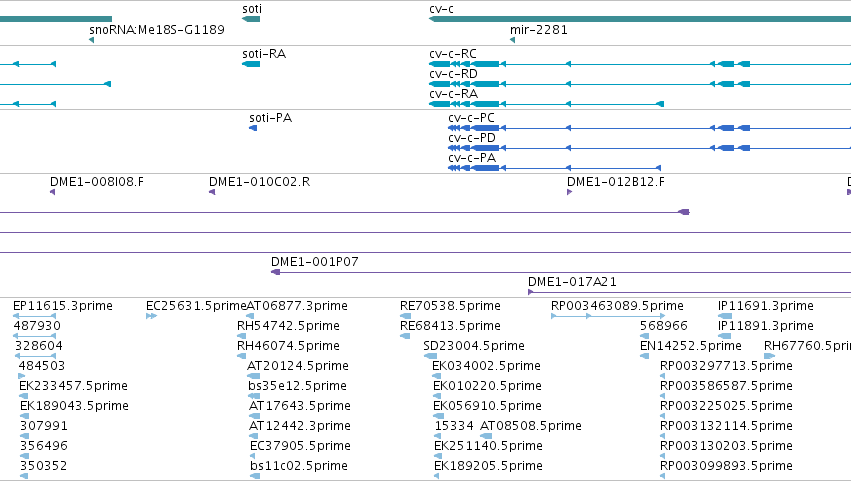The image size is (851, 481).
Task: Click the EK233457.5prime EST label
Action: point(73,386)
